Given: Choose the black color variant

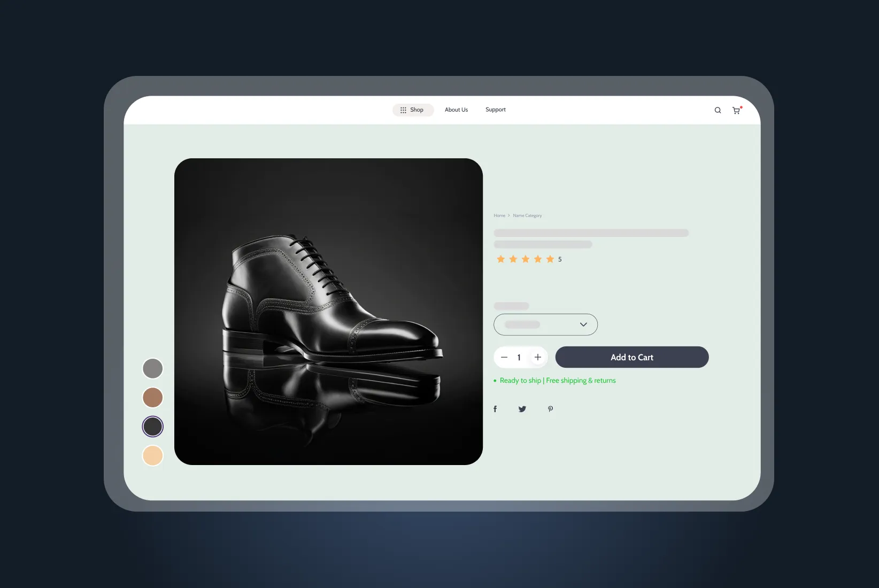Looking at the screenshot, I should 152,426.
